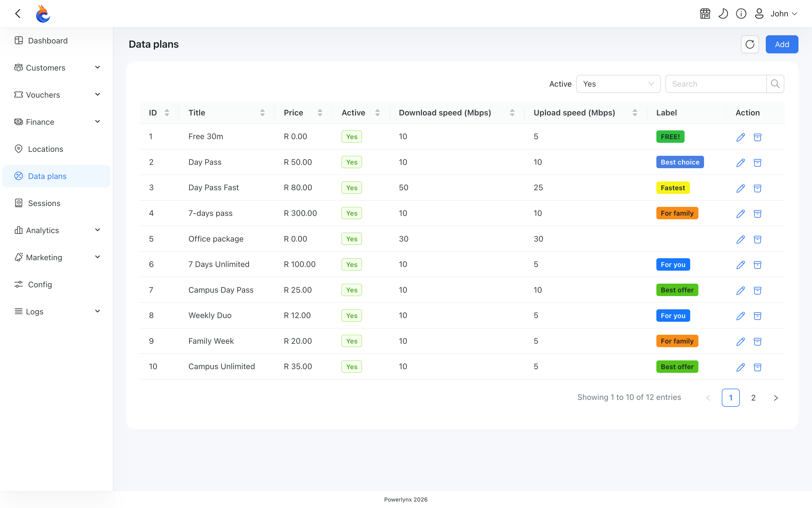Click the magnifier search button

click(x=775, y=84)
